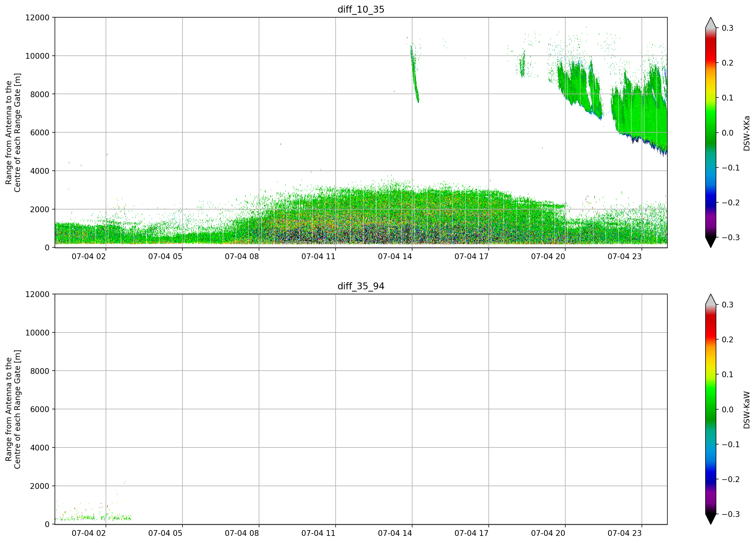Click the gray upper extend arrow on DSW-KaW colorbar
756x543 pixels.
(711, 300)
